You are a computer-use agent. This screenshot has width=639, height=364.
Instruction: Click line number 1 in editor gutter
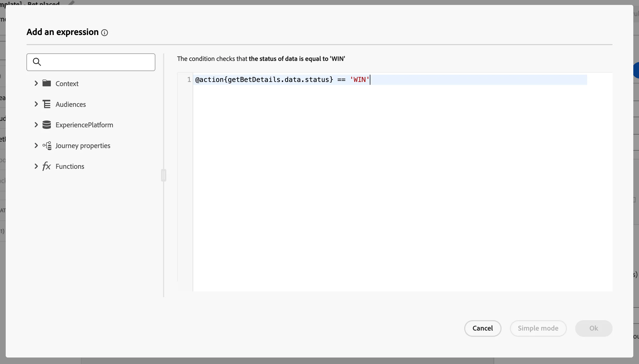[x=189, y=80]
